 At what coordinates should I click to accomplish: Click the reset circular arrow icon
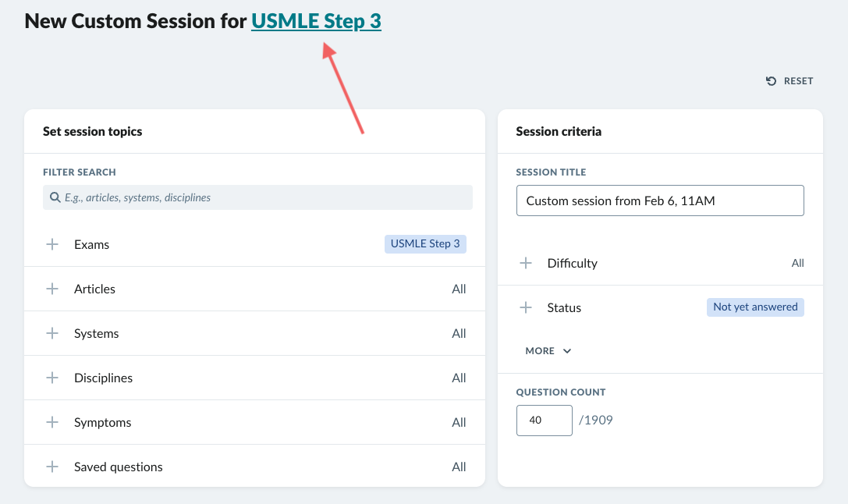(772, 81)
